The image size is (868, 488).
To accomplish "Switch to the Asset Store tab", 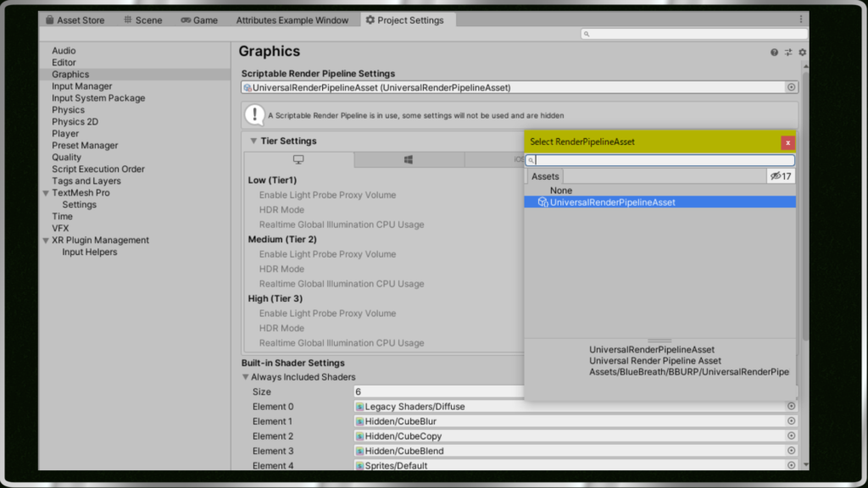I will 77,20.
